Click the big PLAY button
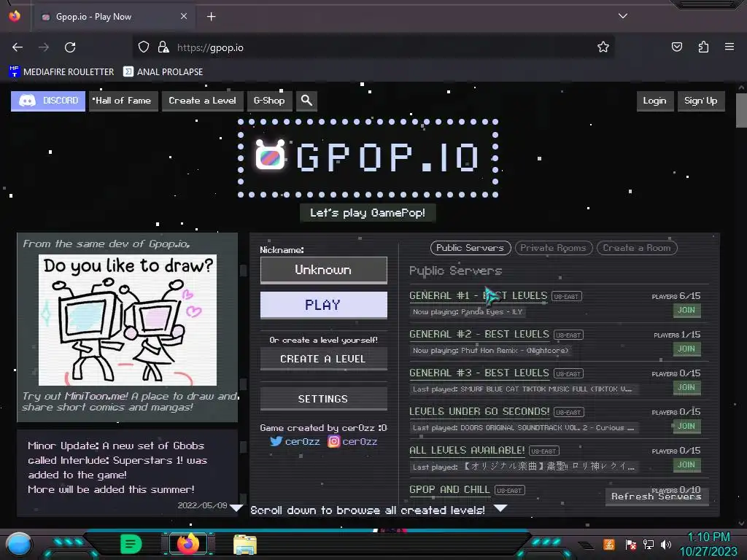Viewport: 747px width, 560px height. tap(323, 305)
